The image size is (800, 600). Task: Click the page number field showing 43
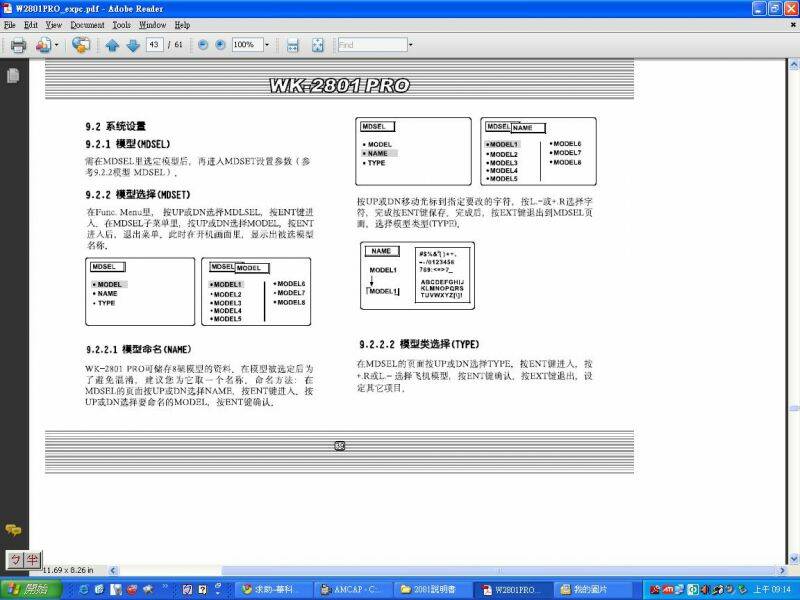[154, 45]
